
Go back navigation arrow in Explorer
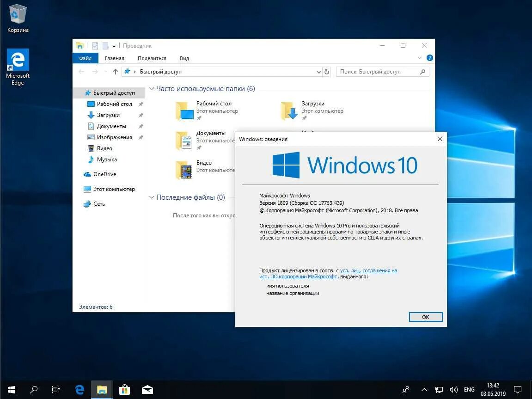[x=81, y=72]
